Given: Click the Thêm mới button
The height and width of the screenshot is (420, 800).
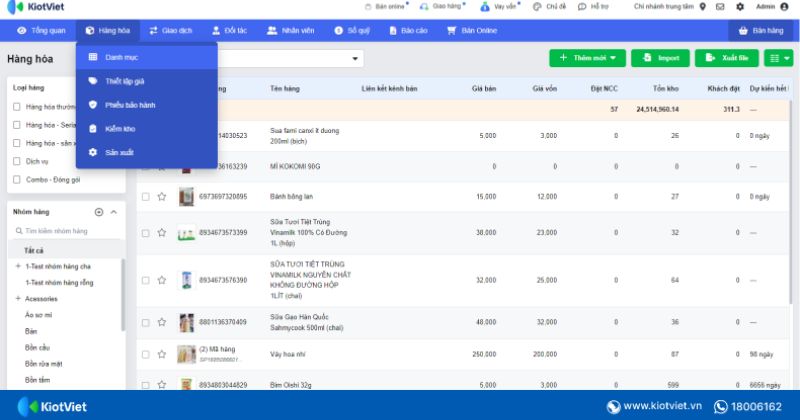Looking at the screenshot, I should point(588,58).
